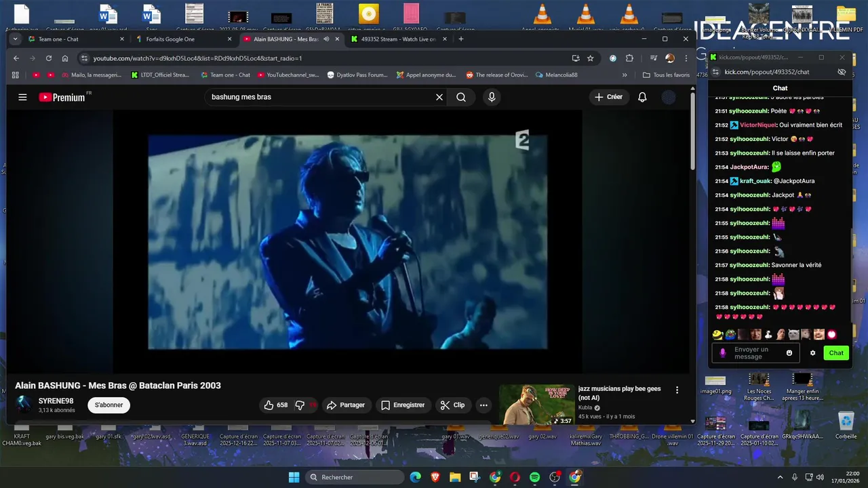The height and width of the screenshot is (488, 868).
Task: Open Chrome extensions puzzle icon
Action: [629, 58]
